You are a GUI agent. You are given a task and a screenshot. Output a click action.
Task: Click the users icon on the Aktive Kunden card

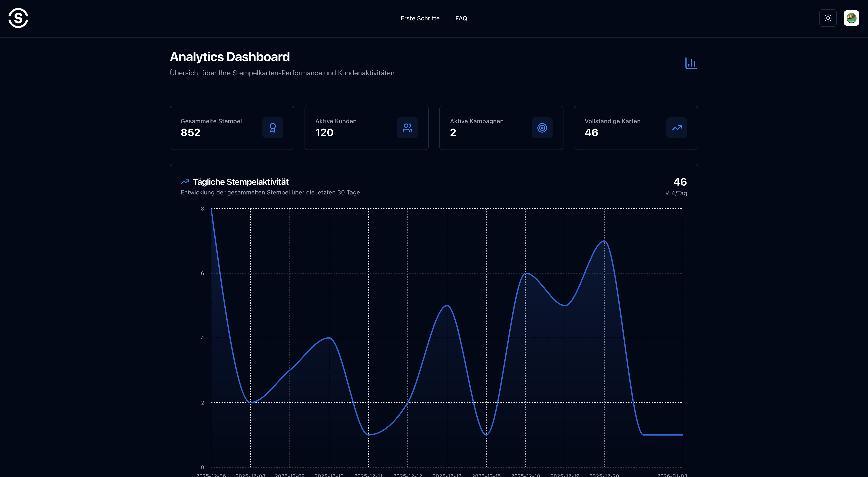(x=407, y=128)
